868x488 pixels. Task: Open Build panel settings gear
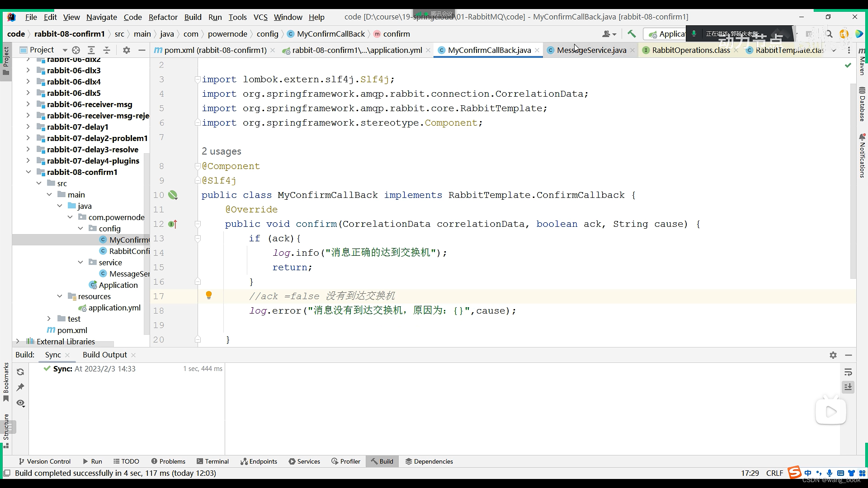click(833, 355)
